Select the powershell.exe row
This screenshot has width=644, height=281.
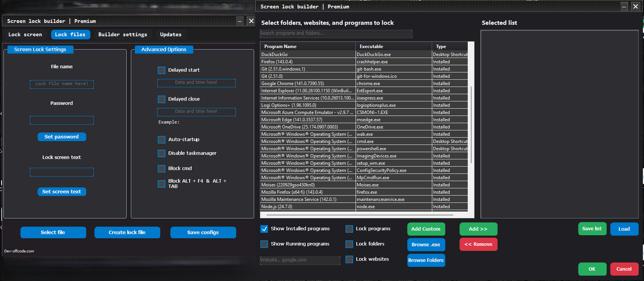click(x=364, y=149)
